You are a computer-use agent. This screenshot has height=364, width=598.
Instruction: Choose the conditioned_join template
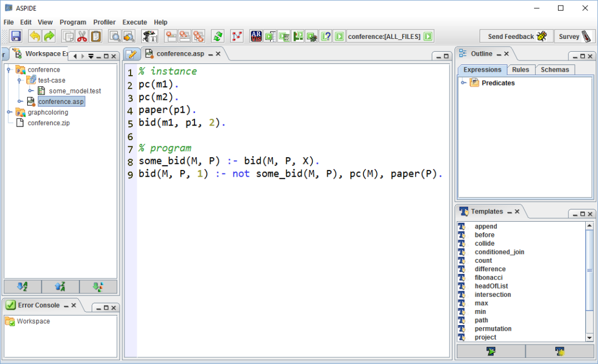click(499, 252)
